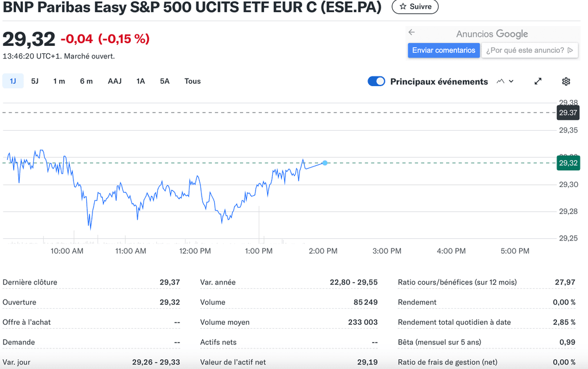Display the 1A one-year chart
This screenshot has width=588, height=369.
pyautogui.click(x=140, y=81)
